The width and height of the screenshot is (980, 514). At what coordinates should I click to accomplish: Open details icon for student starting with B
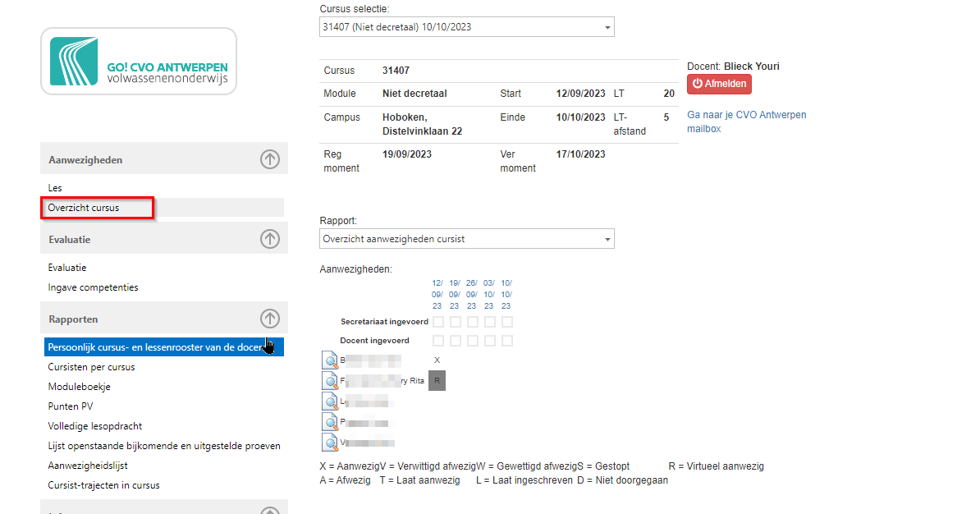coord(330,360)
